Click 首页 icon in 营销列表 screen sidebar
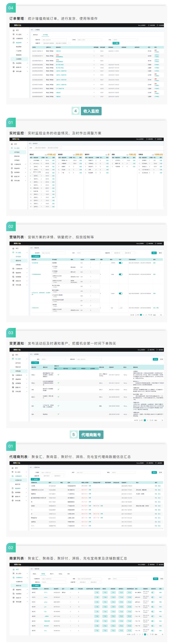 [13, 248]
